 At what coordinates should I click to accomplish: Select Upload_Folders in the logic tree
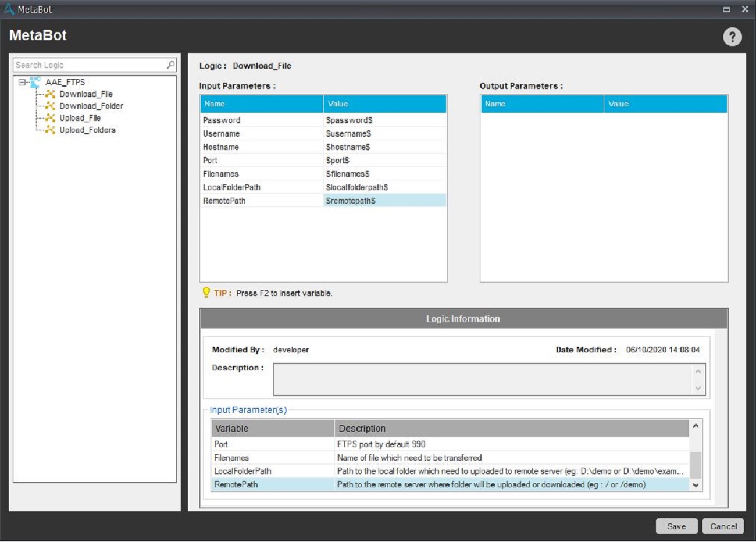point(87,130)
